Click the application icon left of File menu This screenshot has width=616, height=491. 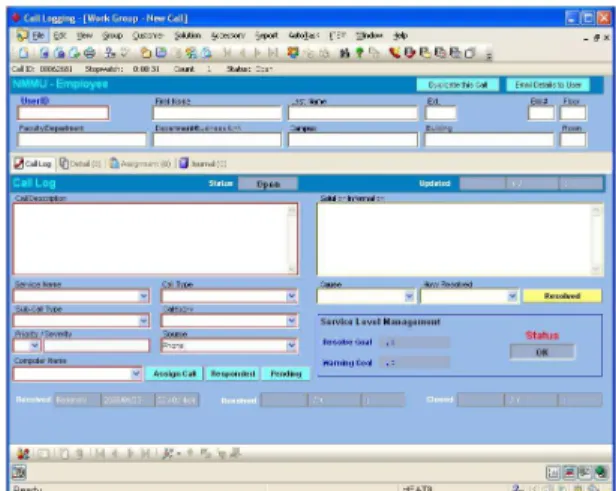point(22,36)
